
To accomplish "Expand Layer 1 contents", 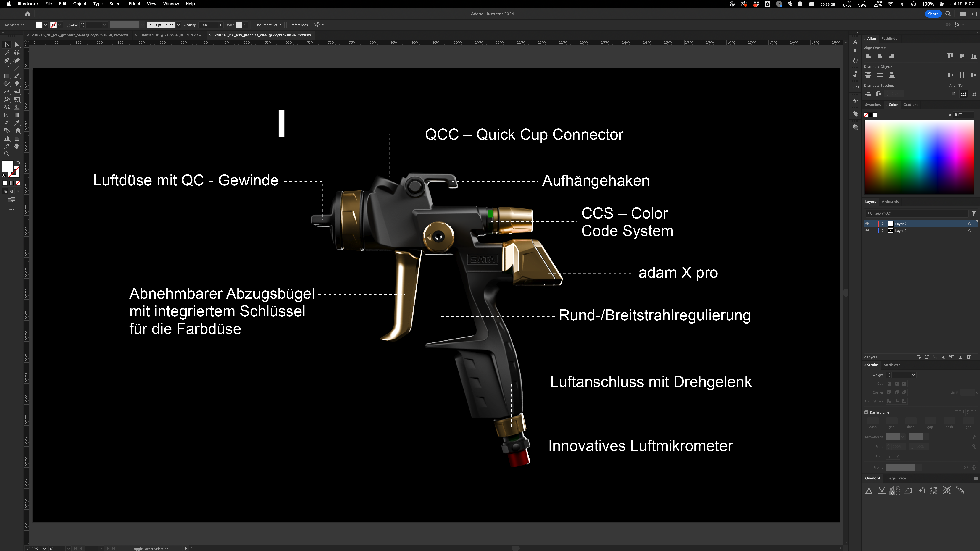I will (x=883, y=230).
